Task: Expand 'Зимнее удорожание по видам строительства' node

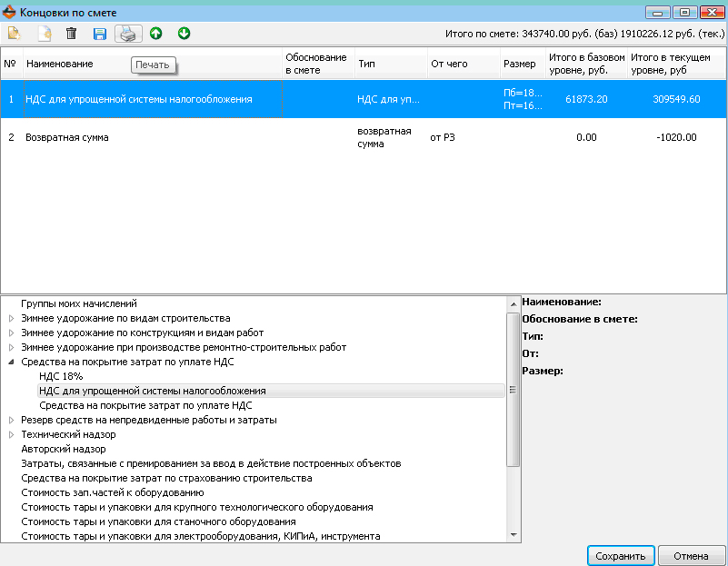Action: [x=11, y=318]
